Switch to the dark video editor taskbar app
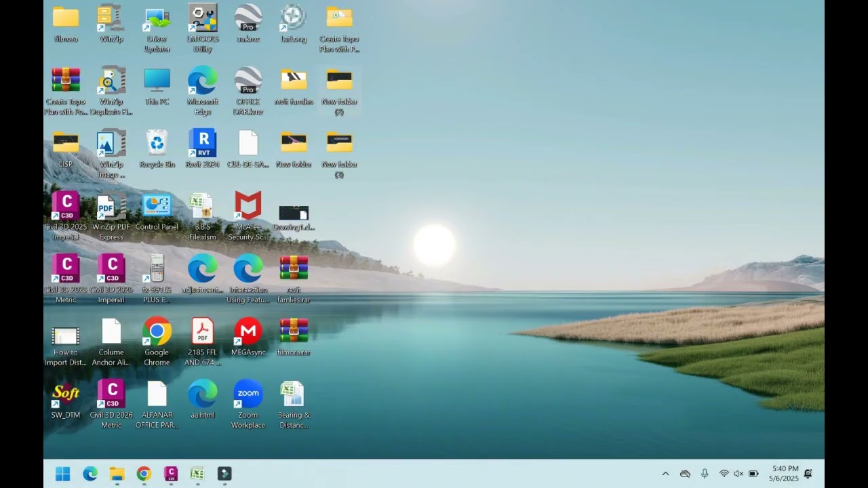Viewport: 868px width, 488px height. [x=224, y=474]
